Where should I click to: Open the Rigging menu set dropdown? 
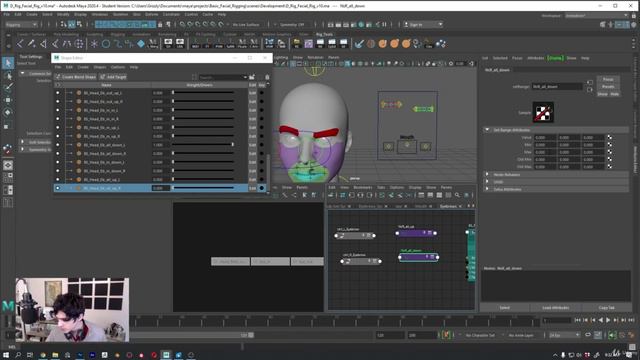(21, 24)
